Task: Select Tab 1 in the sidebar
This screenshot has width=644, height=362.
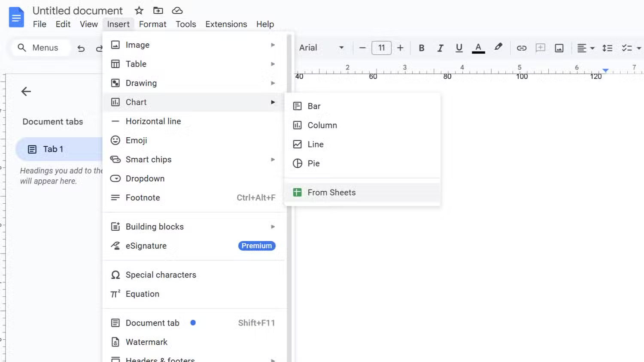Action: (59, 149)
